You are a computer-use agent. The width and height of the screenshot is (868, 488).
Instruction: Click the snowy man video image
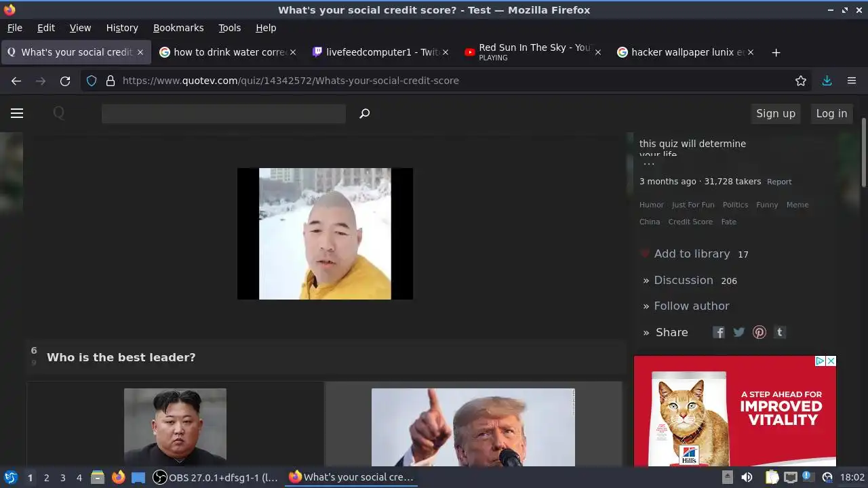click(x=325, y=234)
